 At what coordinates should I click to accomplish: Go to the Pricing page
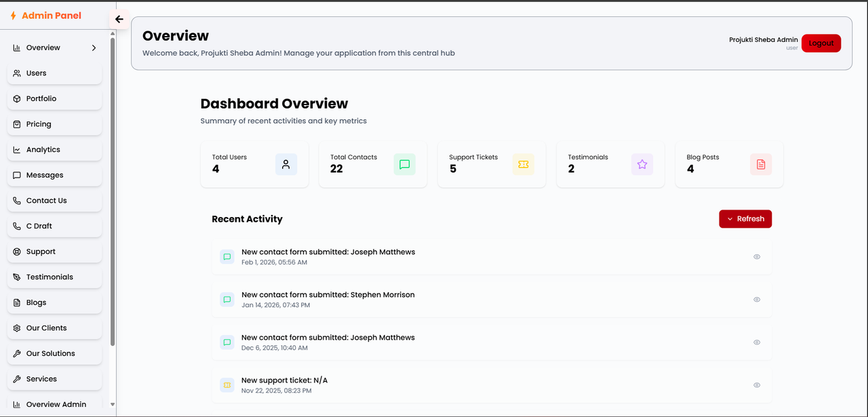point(54,124)
